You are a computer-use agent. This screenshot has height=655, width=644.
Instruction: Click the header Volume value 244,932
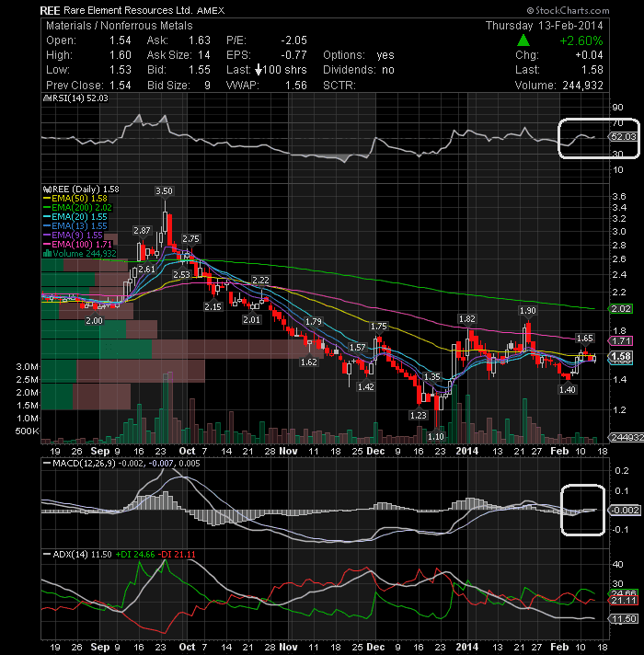[x=582, y=86]
